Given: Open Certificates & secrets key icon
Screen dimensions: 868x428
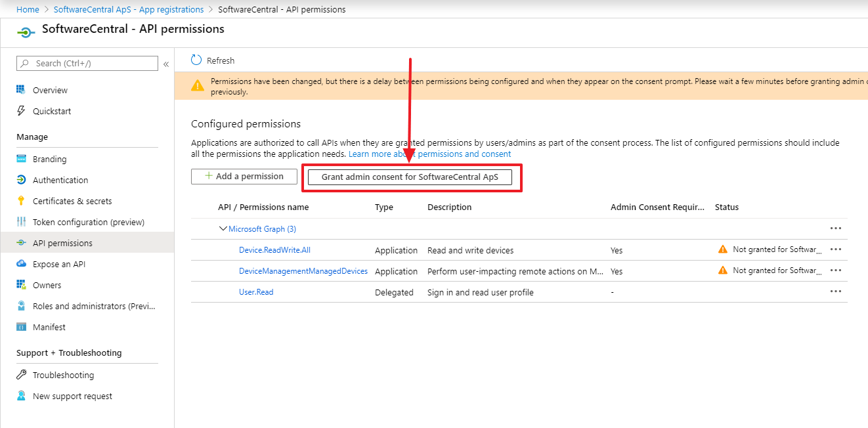Looking at the screenshot, I should point(21,202).
